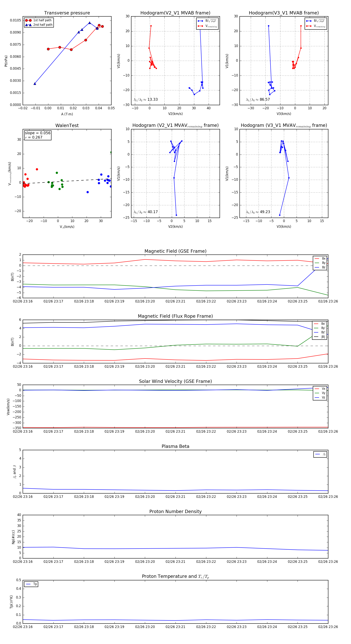Click the "A (T·m)" x-axis label

(67, 114)
